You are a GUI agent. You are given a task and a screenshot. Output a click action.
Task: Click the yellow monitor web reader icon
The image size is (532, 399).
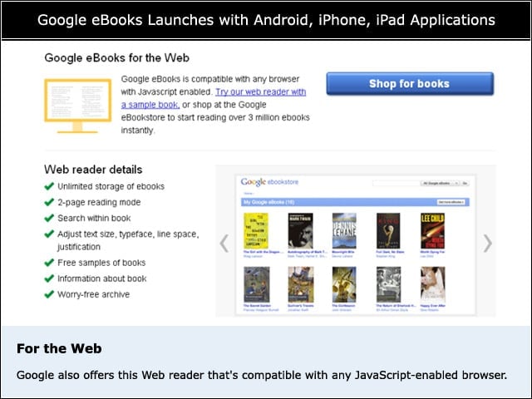77,106
